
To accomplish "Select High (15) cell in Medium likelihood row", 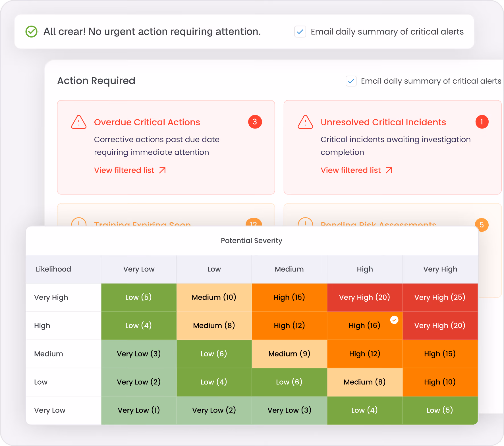I will tap(440, 354).
